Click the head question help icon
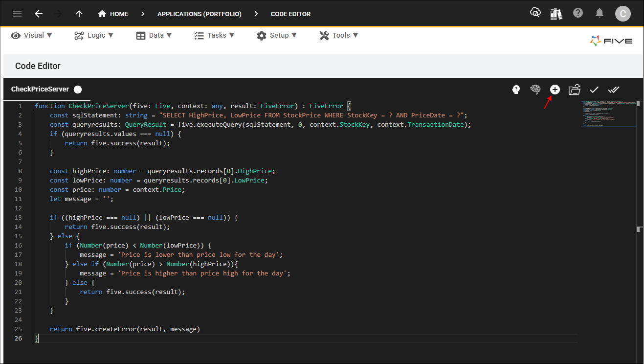This screenshot has height=364, width=644. 515,90
